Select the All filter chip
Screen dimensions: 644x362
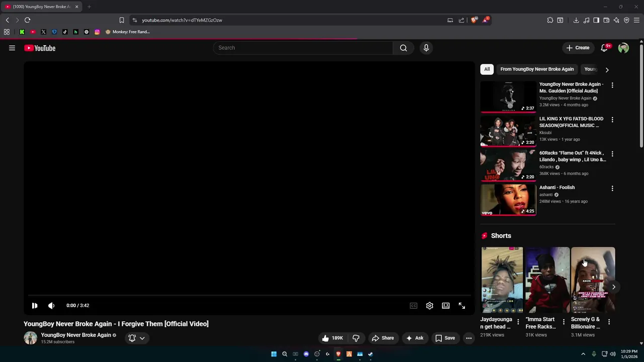[487, 69]
